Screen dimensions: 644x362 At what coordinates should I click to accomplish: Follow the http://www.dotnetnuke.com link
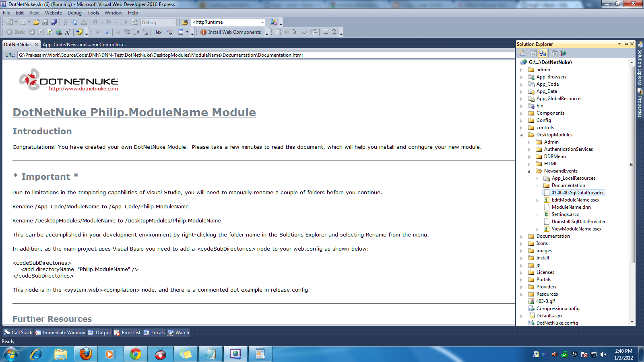point(83,89)
